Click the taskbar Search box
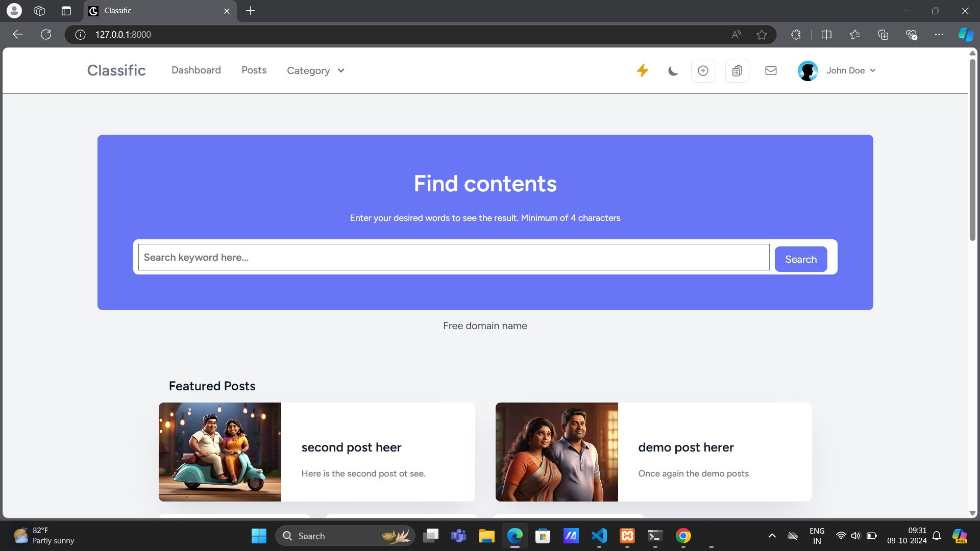The width and height of the screenshot is (980, 551). click(x=346, y=536)
